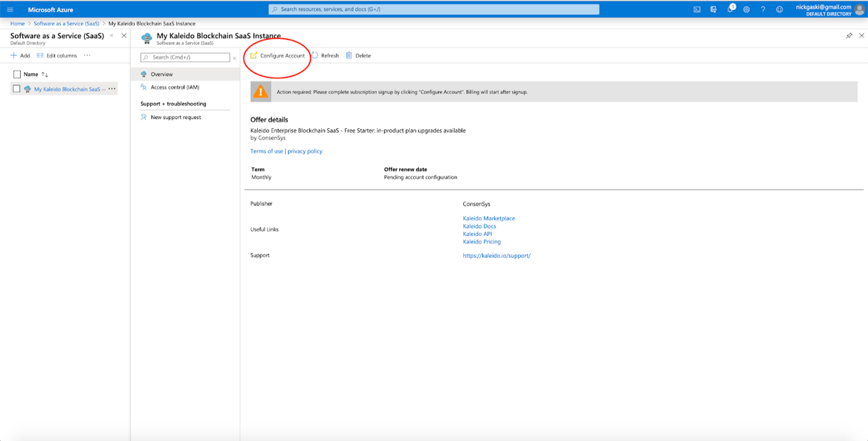Screen dimensions: 868x441
Task: Open Access control (IAM)
Action: (175, 88)
